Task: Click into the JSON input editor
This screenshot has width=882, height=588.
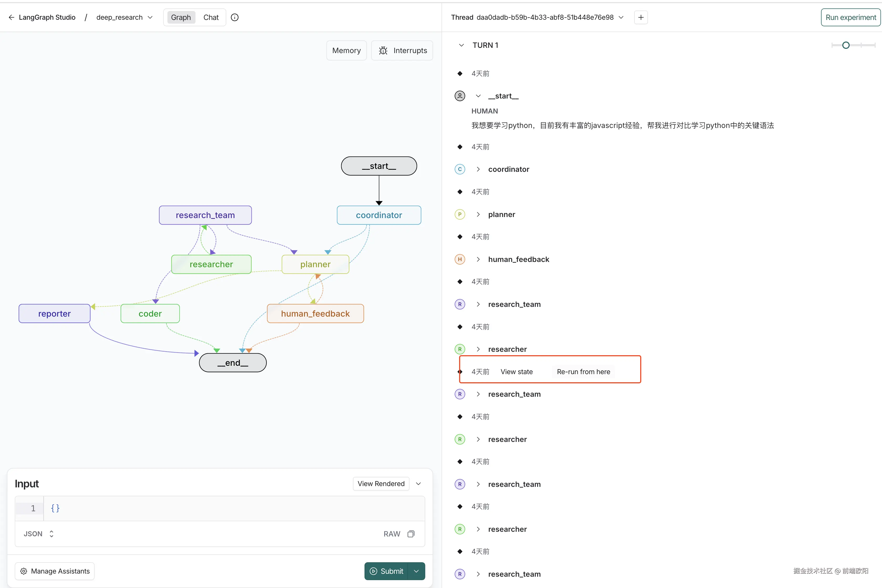Action: tap(234, 508)
